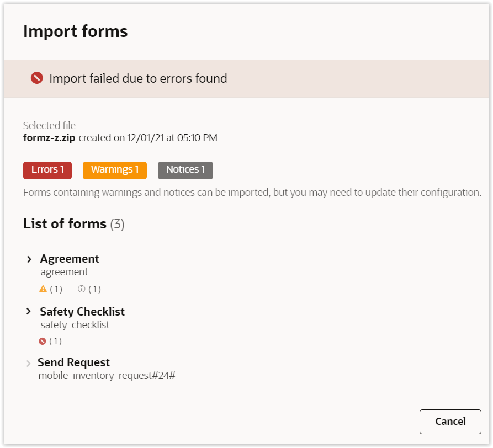
Task: Filter by the gray Notices 1 badge
Action: click(185, 170)
